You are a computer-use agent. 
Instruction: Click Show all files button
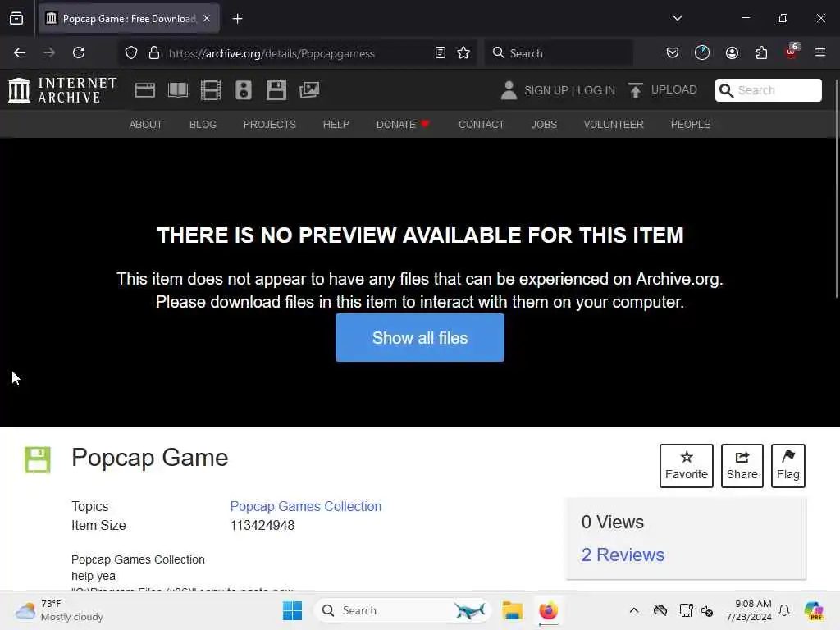coord(419,337)
